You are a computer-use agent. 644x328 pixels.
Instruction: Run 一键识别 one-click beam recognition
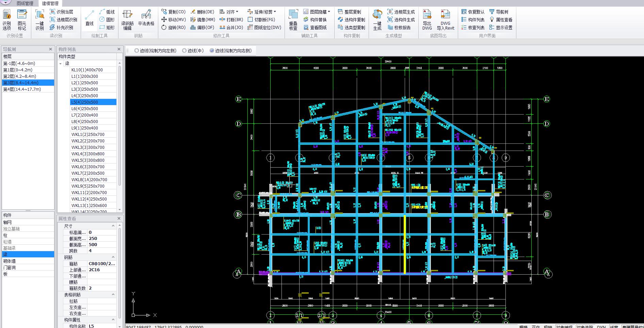(39, 20)
